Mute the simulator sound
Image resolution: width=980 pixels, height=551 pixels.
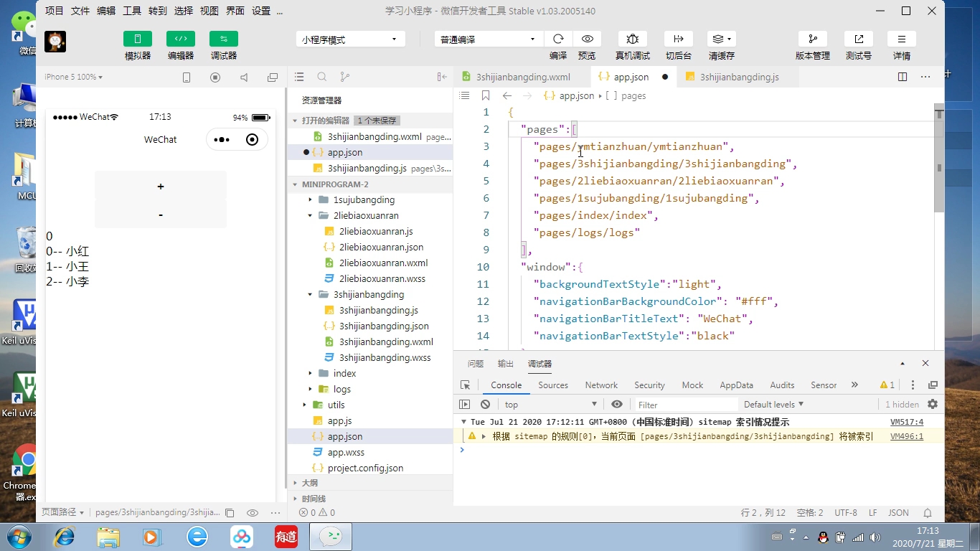coord(244,77)
